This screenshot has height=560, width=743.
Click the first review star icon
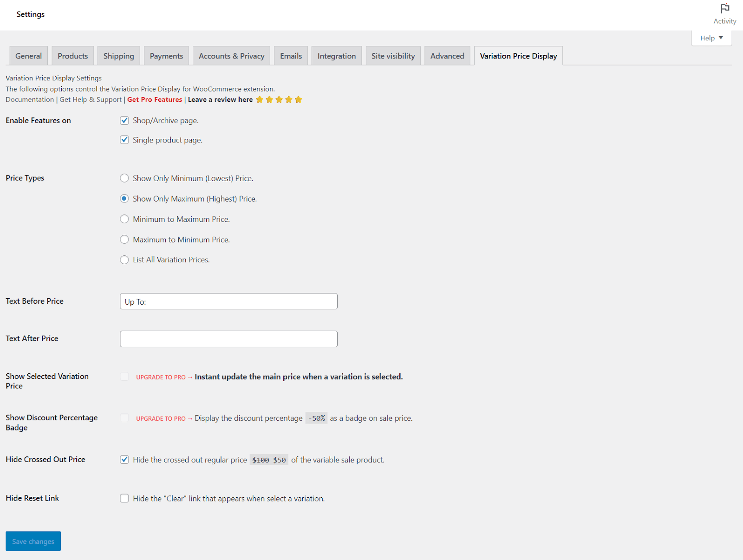click(x=260, y=99)
